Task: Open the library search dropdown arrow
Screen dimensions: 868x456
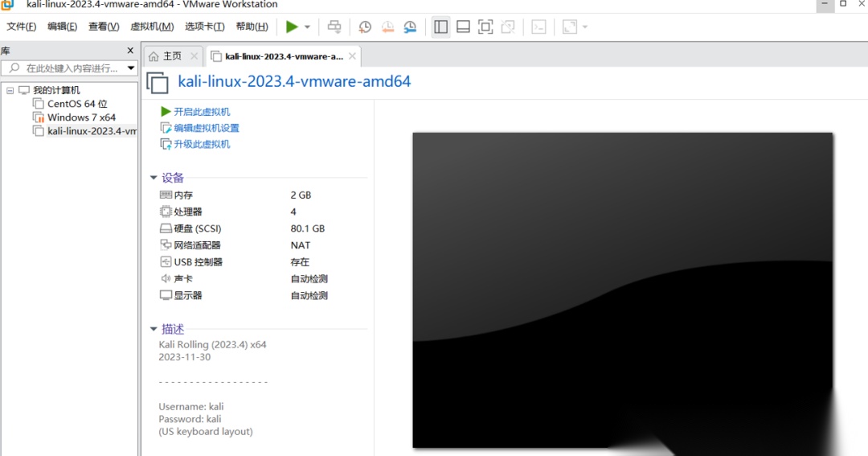Action: coord(131,68)
